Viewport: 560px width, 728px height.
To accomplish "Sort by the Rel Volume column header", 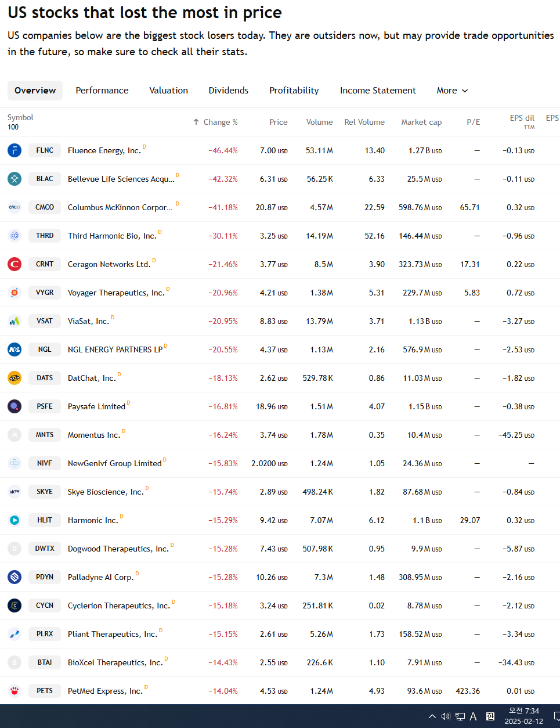I will click(364, 122).
